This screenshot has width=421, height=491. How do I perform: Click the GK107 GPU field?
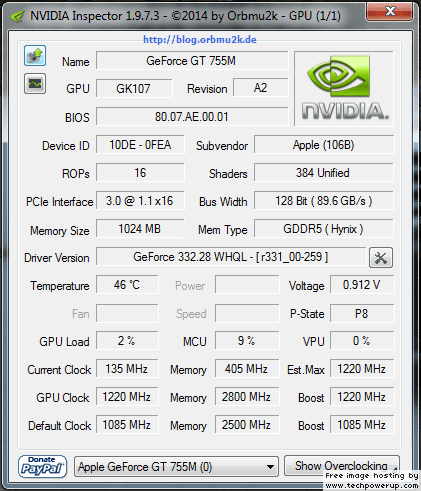click(134, 89)
